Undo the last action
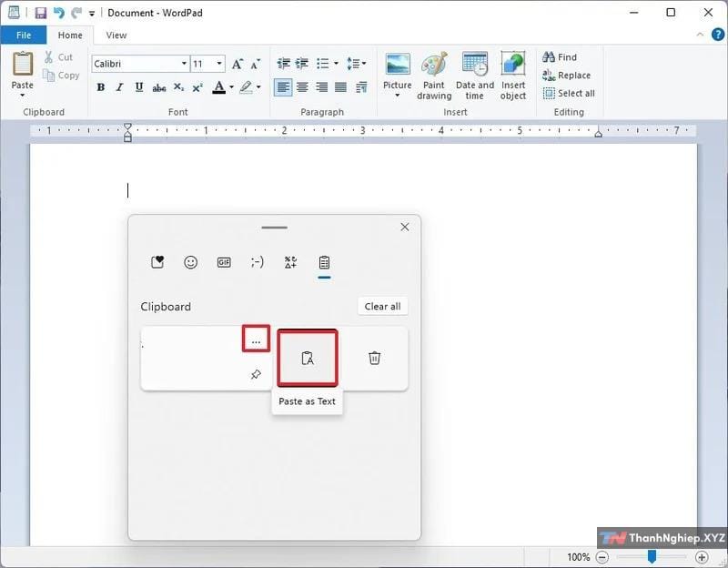The width and height of the screenshot is (728, 568). (x=59, y=13)
